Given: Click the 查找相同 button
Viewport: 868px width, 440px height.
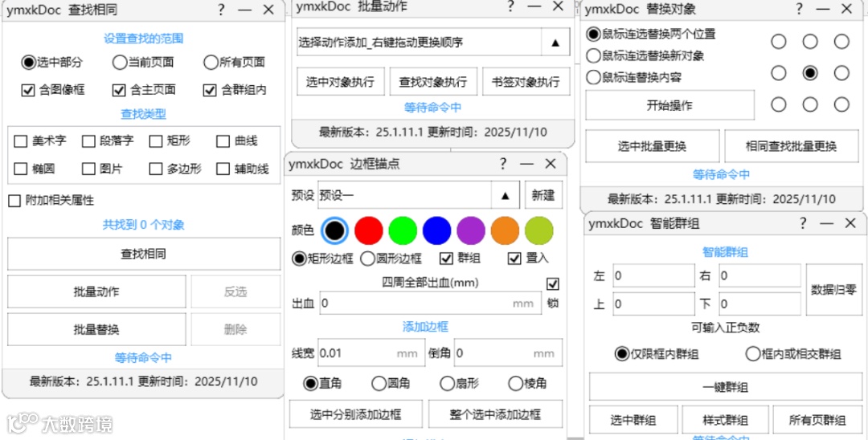Looking at the screenshot, I should click(x=144, y=255).
